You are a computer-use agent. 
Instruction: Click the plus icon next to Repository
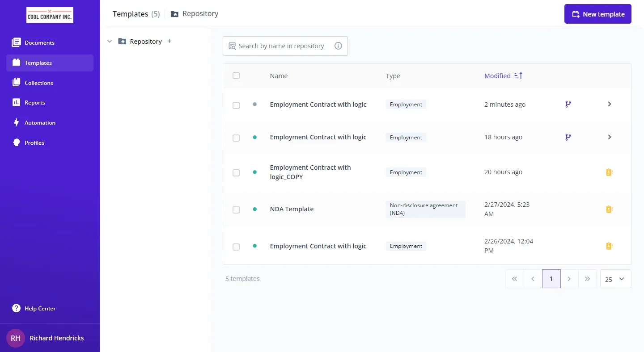click(x=169, y=41)
